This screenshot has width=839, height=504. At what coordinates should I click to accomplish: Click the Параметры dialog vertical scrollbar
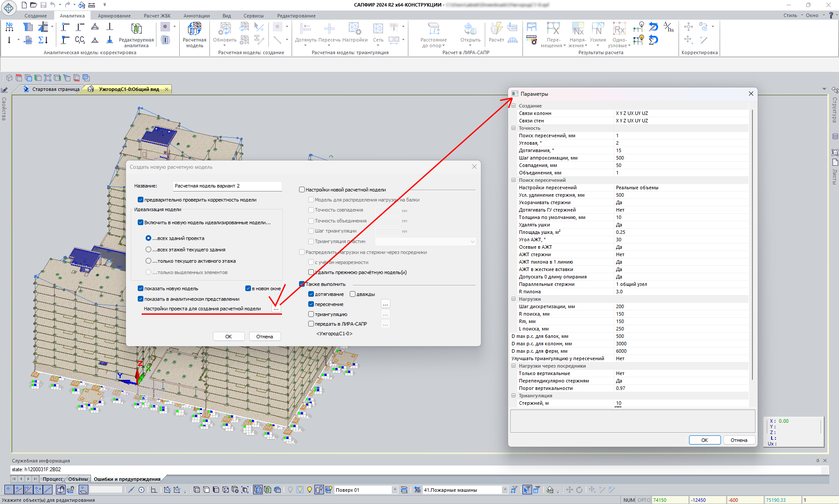pos(752,245)
